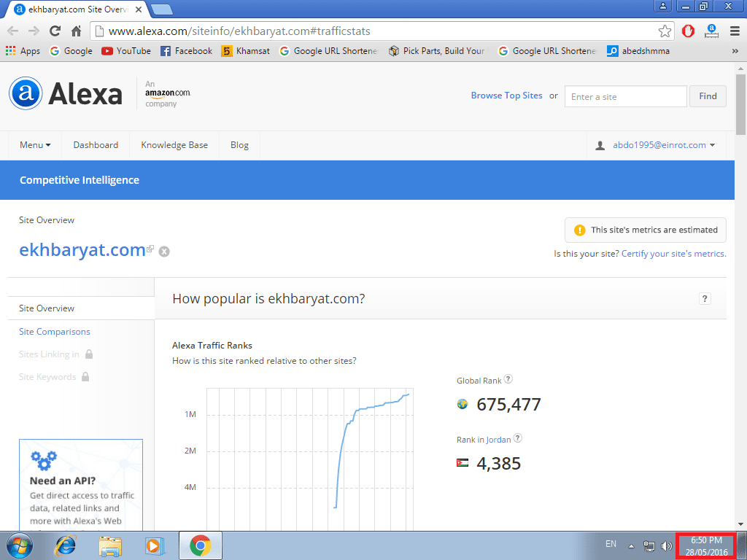The image size is (747, 560).
Task: Click the 4,385 Jordan rank value
Action: 499,463
